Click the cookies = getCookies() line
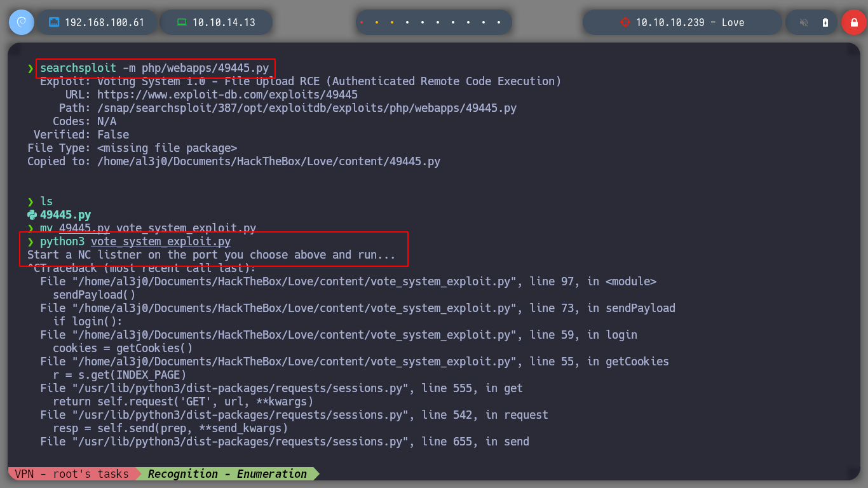Image resolution: width=868 pixels, height=488 pixels. coord(123,348)
